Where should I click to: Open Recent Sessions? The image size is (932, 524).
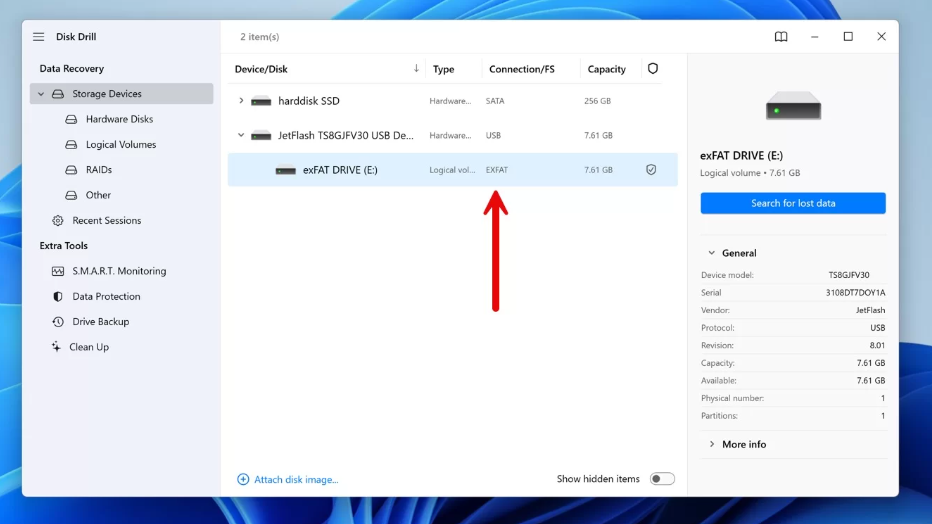click(x=106, y=221)
